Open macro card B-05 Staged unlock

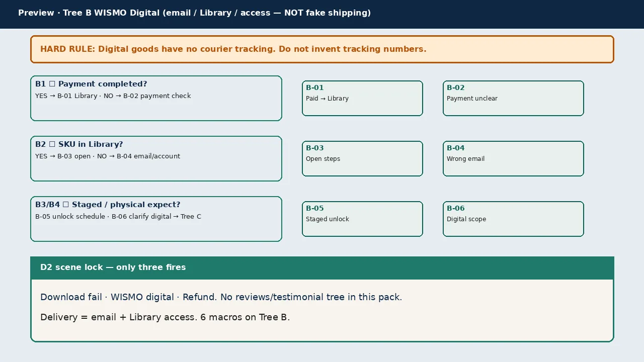pos(362,219)
